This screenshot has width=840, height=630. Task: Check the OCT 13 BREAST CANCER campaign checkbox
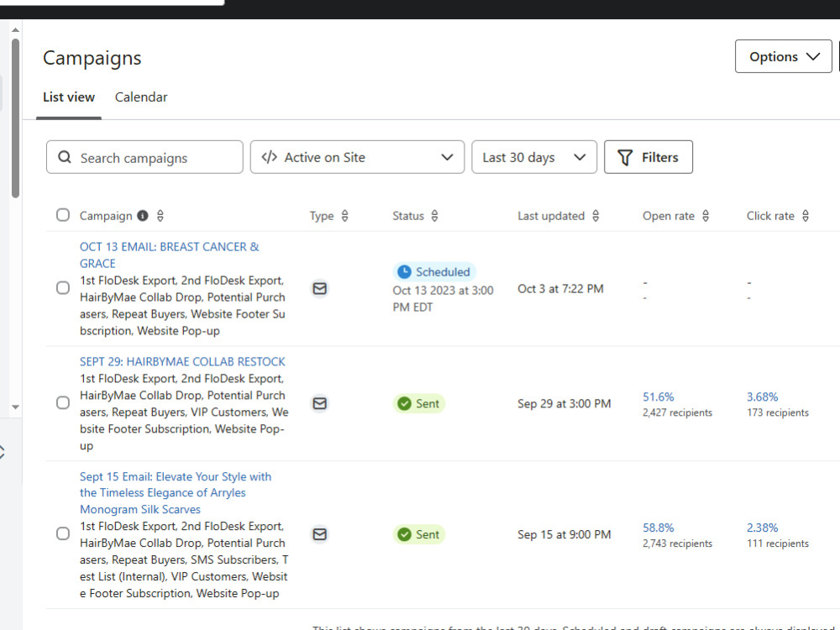(62, 287)
